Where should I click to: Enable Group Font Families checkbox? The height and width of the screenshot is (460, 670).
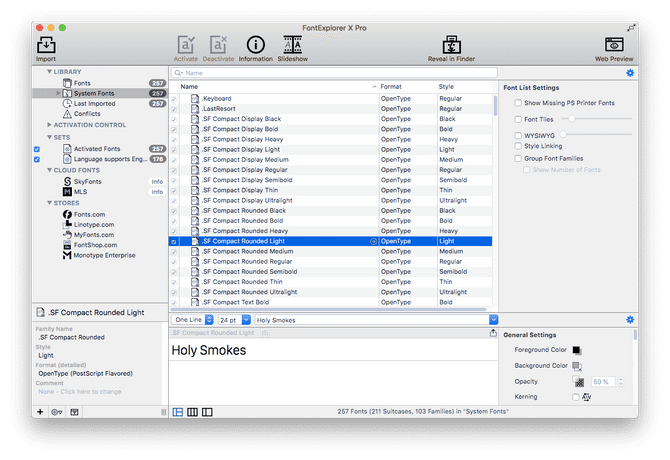click(518, 158)
